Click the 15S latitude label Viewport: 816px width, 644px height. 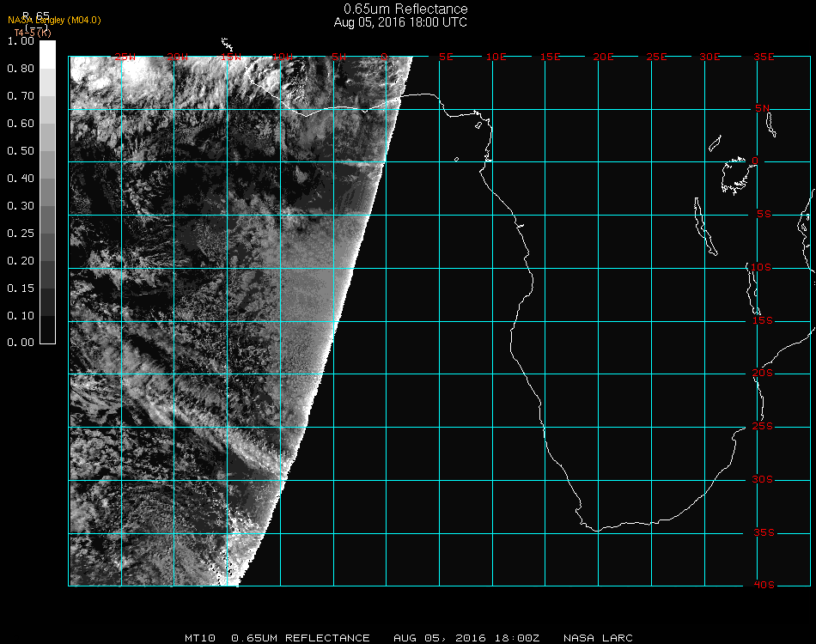pyautogui.click(x=763, y=320)
